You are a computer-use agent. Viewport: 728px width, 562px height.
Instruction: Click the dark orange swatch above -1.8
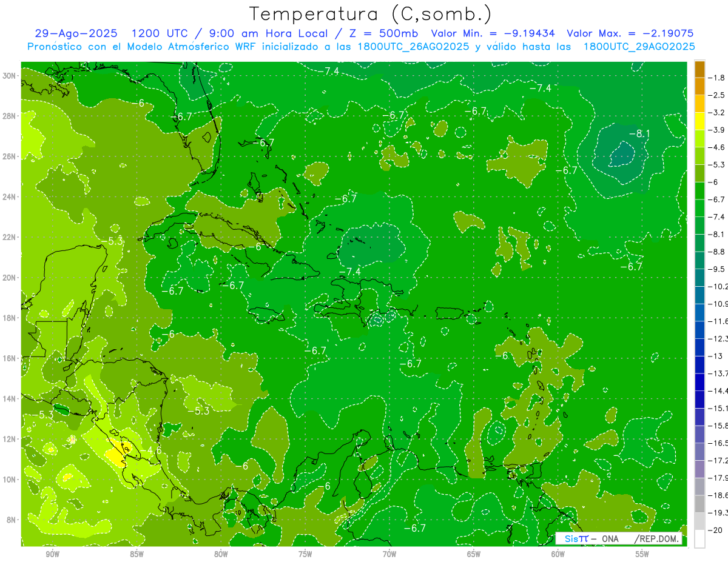[x=699, y=70]
